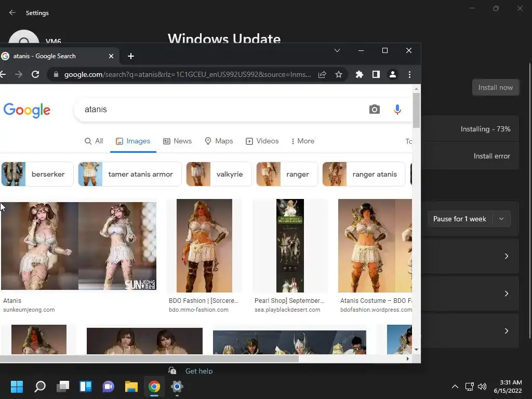Viewport: 532px width, 399px height.
Task: Click the site lock icon in address bar
Action: tap(56, 74)
